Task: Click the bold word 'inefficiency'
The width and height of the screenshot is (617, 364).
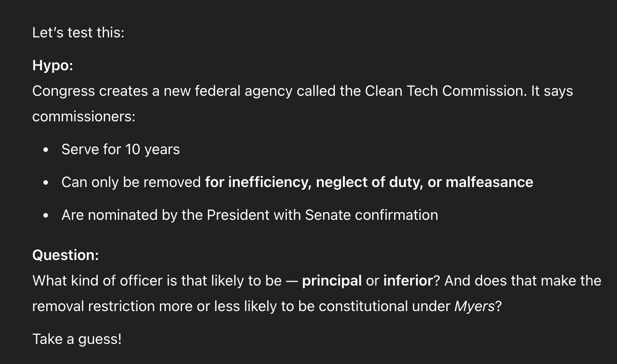Action: click(x=269, y=182)
